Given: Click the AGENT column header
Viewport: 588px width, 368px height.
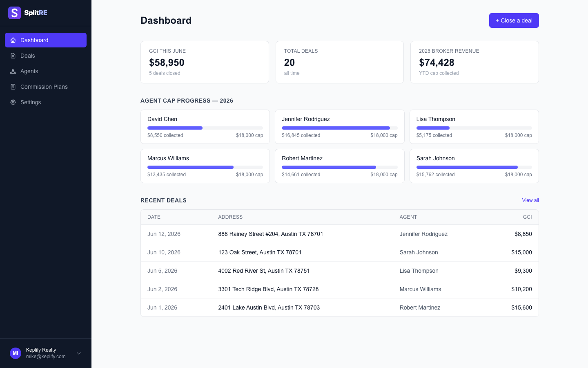Looking at the screenshot, I should (408, 217).
